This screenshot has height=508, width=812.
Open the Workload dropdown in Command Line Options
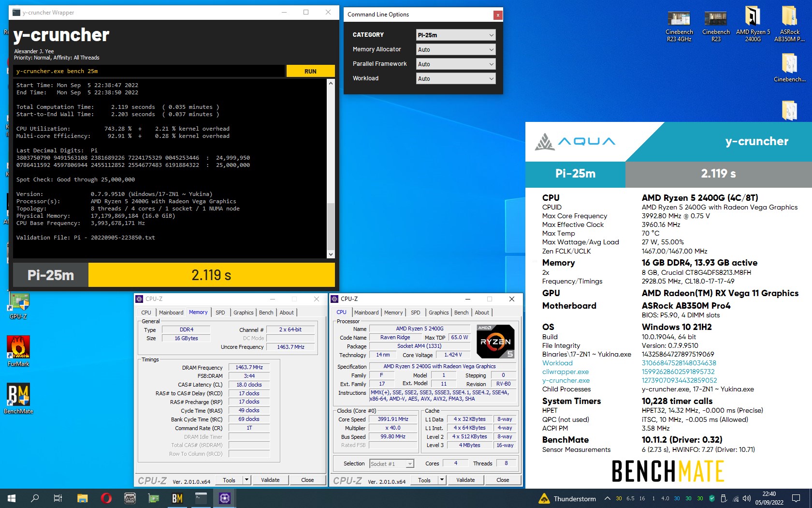click(456, 78)
